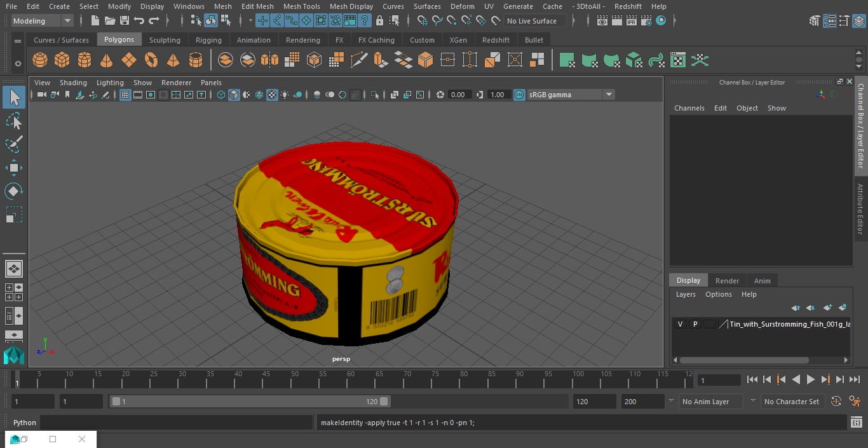Activate the Scale tool in the toolbox

[14, 215]
